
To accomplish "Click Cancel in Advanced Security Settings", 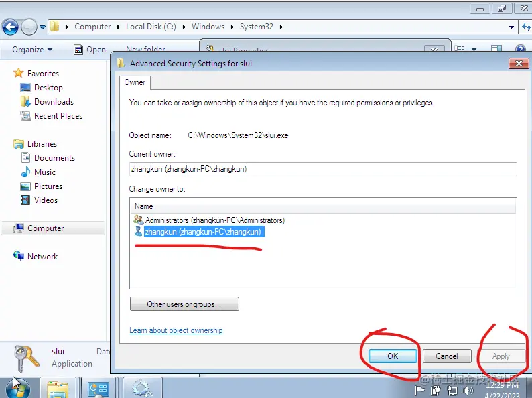I will tap(447, 356).
